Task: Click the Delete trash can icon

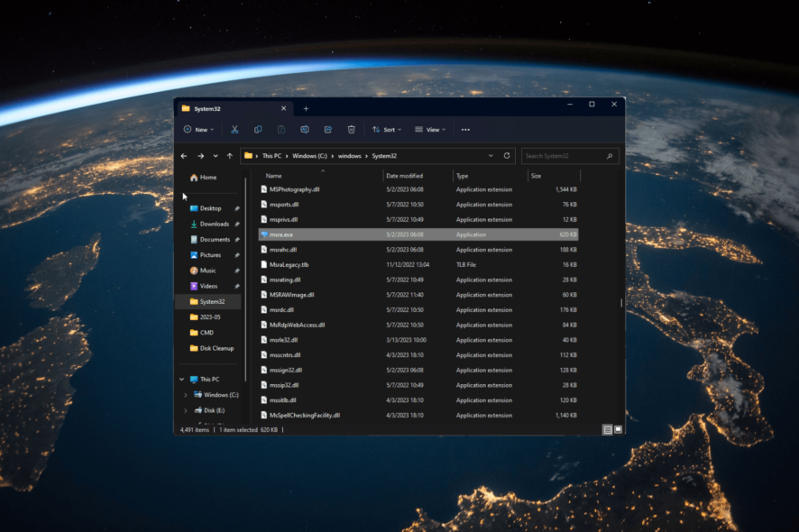Action: pyautogui.click(x=352, y=130)
